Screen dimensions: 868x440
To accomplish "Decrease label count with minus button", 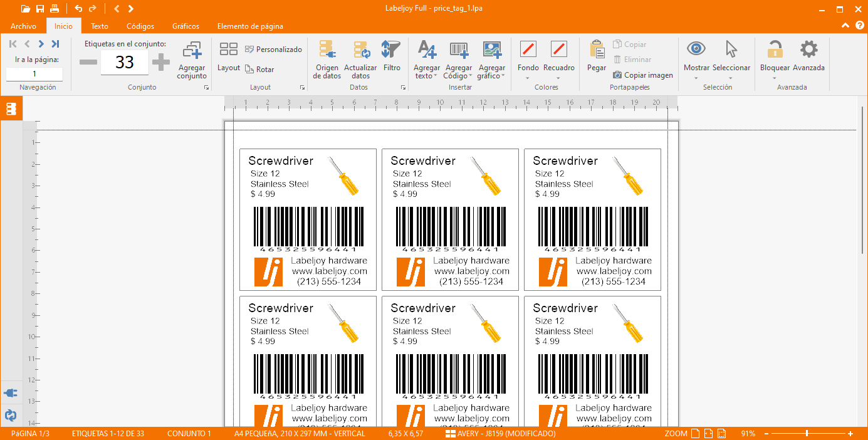I will coord(88,62).
